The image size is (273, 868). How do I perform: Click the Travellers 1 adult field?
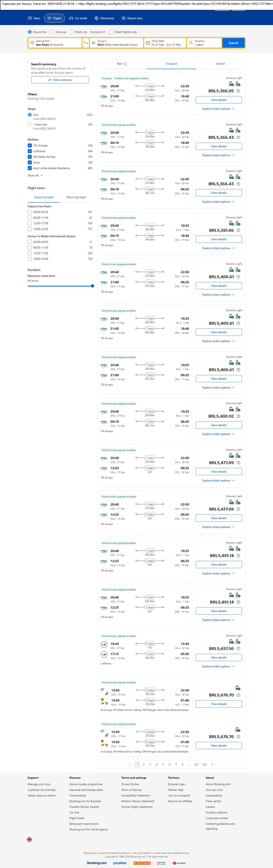[204, 43]
